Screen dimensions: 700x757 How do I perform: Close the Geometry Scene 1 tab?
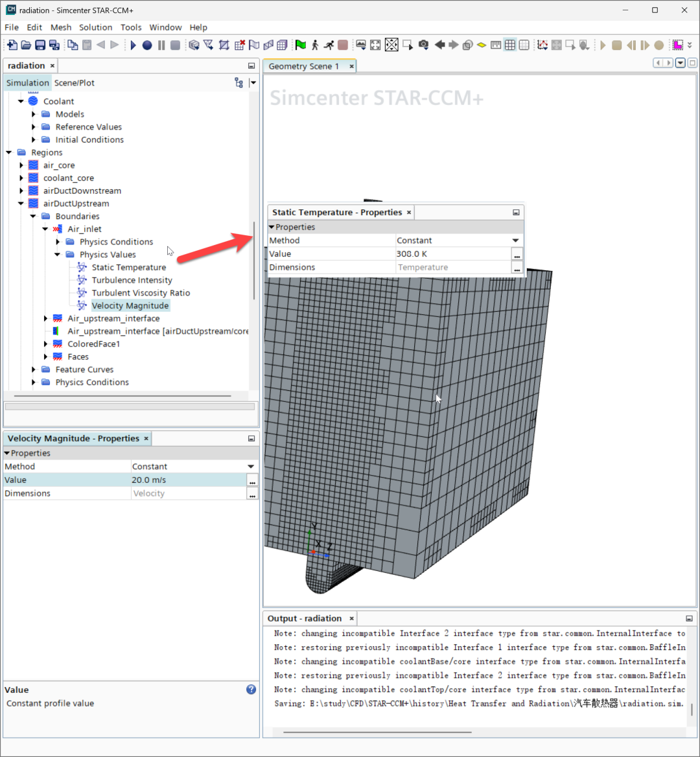click(351, 66)
